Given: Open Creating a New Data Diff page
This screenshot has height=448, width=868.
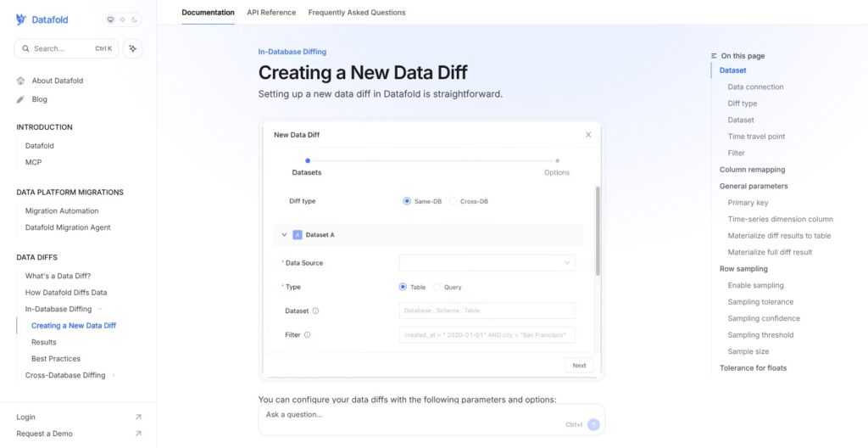Looking at the screenshot, I should click(x=74, y=326).
